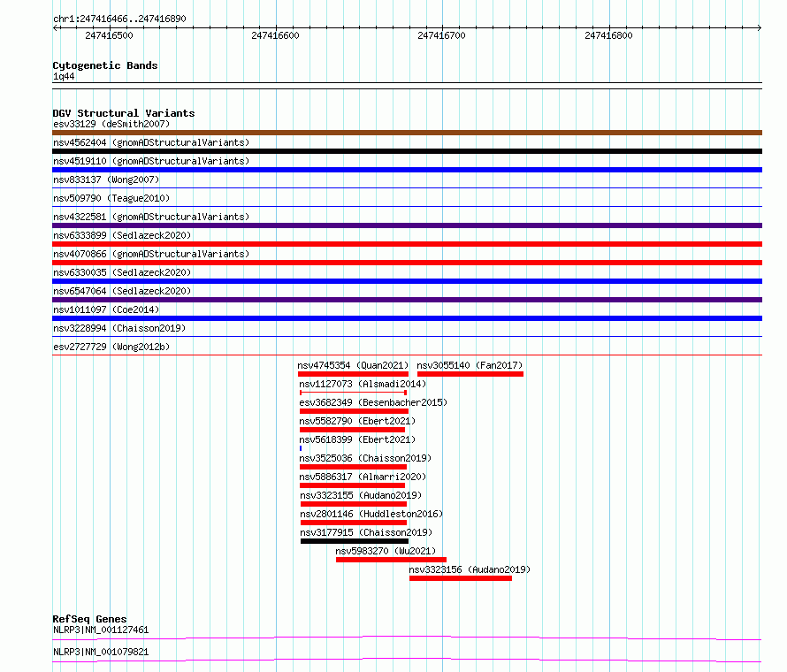The image size is (787, 672).
Task: Click the red bar below nsv3323156
Action: pos(460,578)
